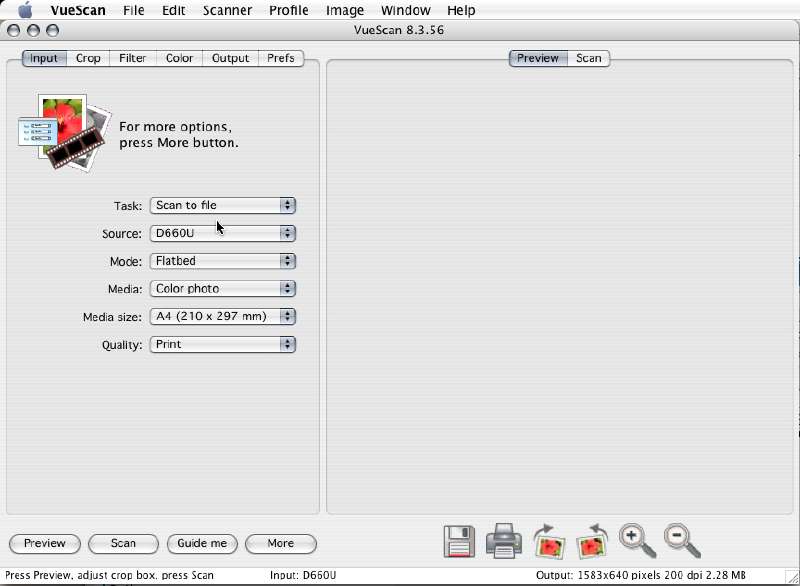Minimize the VueScan window
800x586 pixels.
click(x=33, y=31)
